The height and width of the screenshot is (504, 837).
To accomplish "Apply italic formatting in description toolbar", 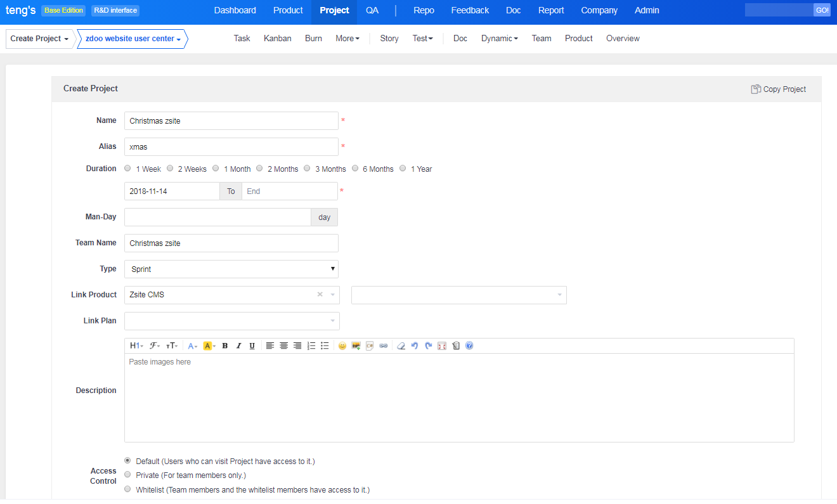I will pos(238,346).
